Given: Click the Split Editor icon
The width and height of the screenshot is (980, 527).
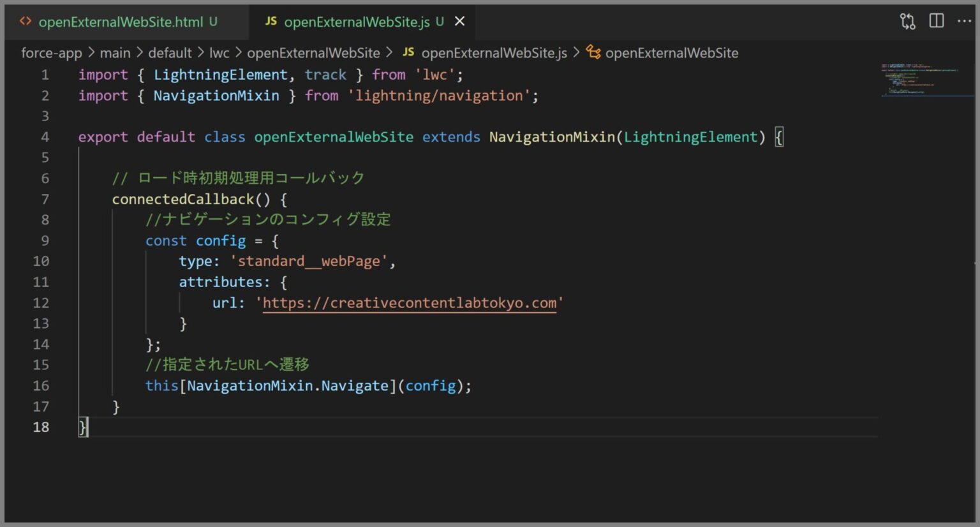Looking at the screenshot, I should (936, 20).
